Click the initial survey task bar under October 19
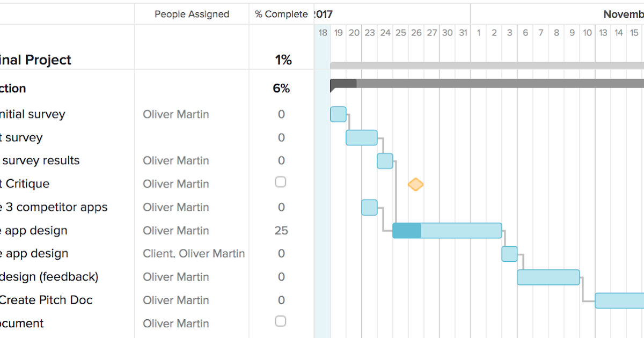The image size is (644, 338). (338, 114)
